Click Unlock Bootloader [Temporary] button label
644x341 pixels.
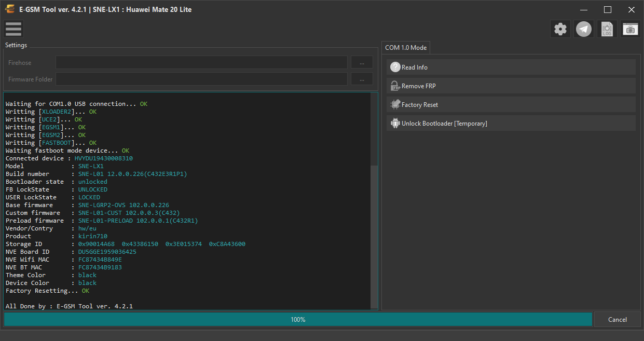coord(444,124)
